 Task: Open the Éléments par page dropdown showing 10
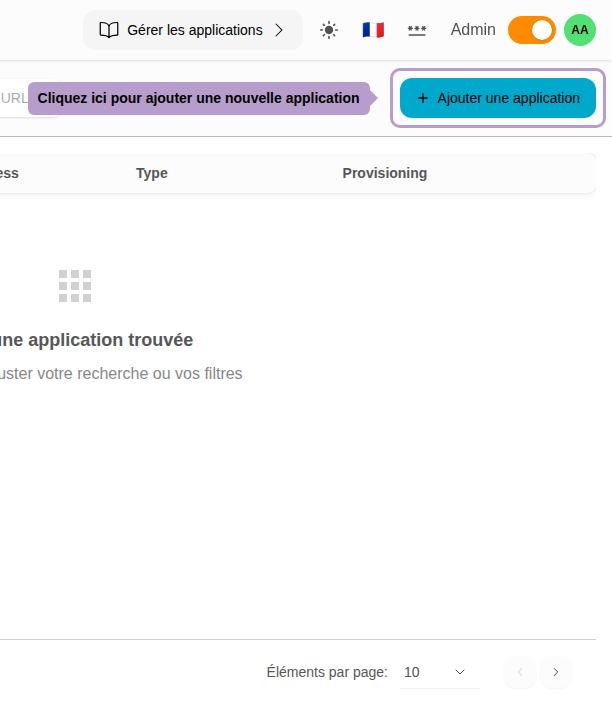coord(436,672)
